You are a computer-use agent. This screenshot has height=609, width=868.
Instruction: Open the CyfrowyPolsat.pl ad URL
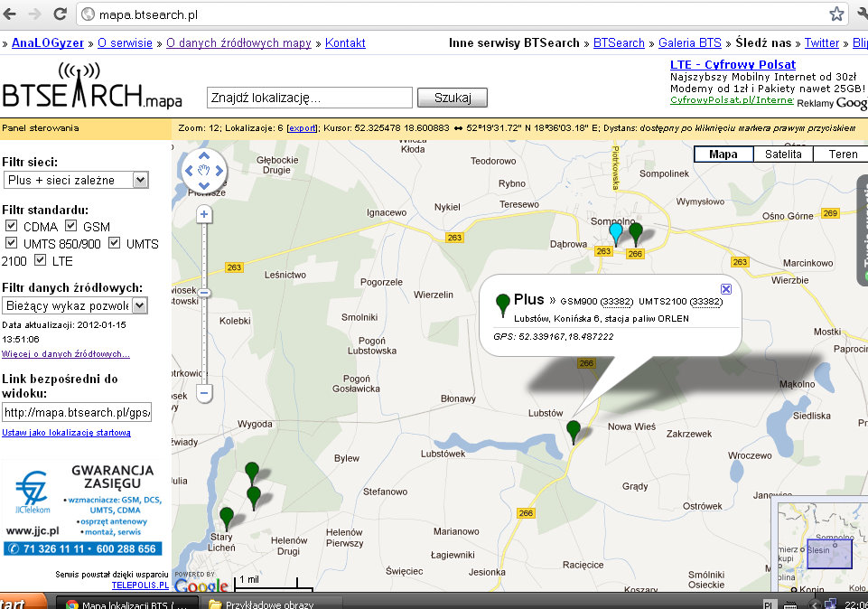[x=732, y=99]
